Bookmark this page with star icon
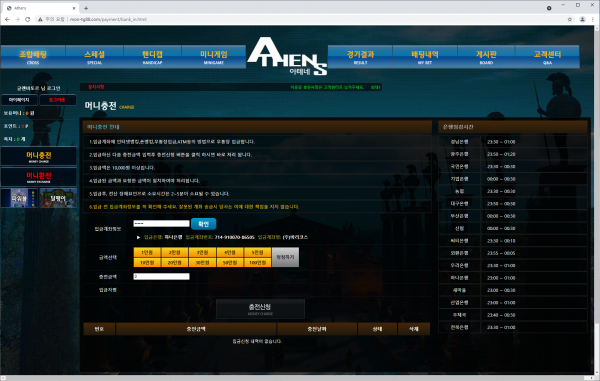Screen dimensions: 600x381 [570, 19]
